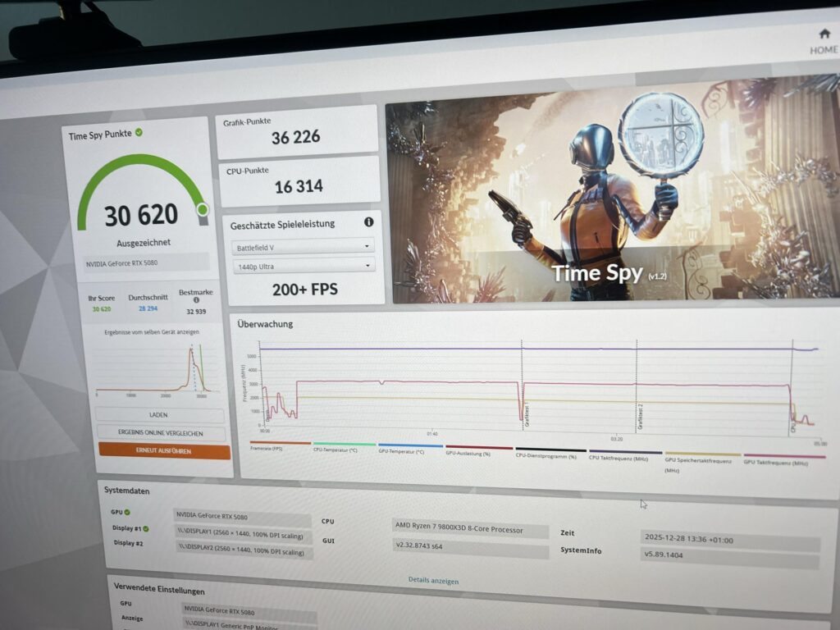
Task: Click the CPU-Punkte value 16 314
Action: pos(299,186)
